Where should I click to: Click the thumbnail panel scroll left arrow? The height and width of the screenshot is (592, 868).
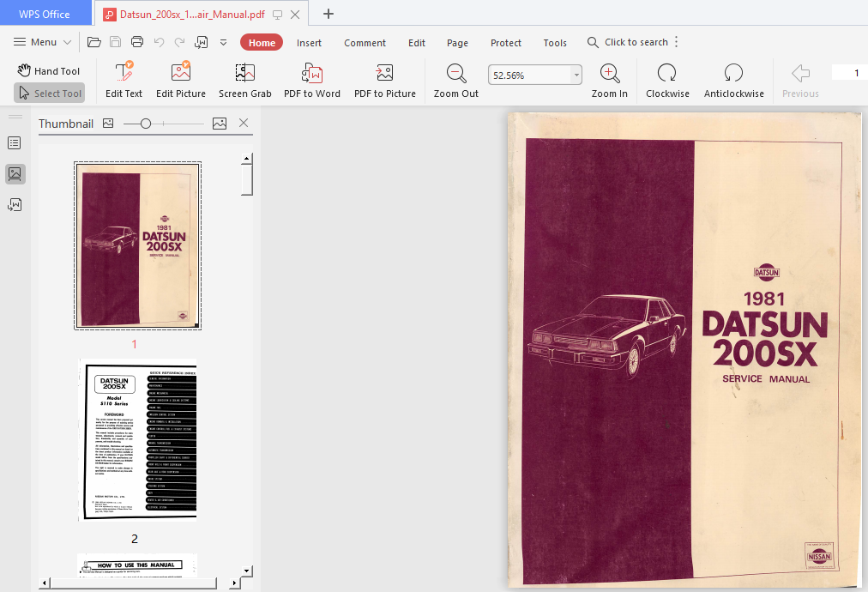45,583
